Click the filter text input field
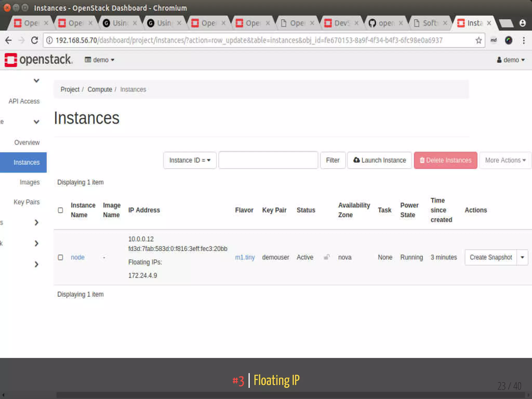532x399 pixels. pos(268,160)
